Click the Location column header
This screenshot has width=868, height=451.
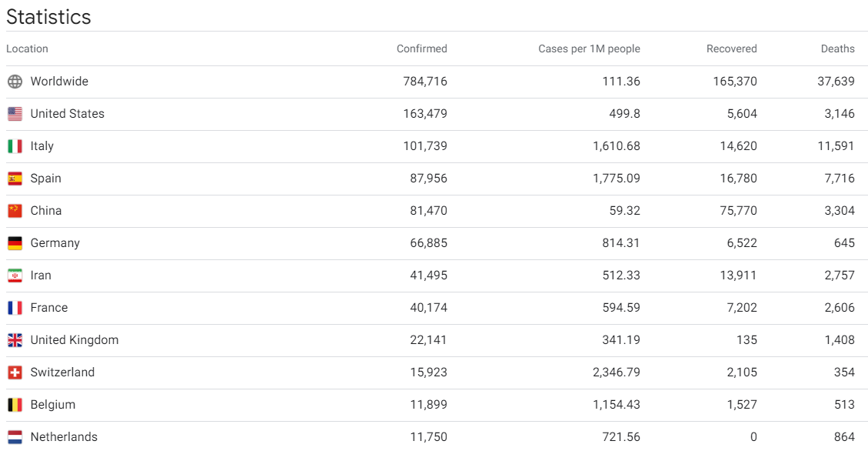(x=27, y=48)
